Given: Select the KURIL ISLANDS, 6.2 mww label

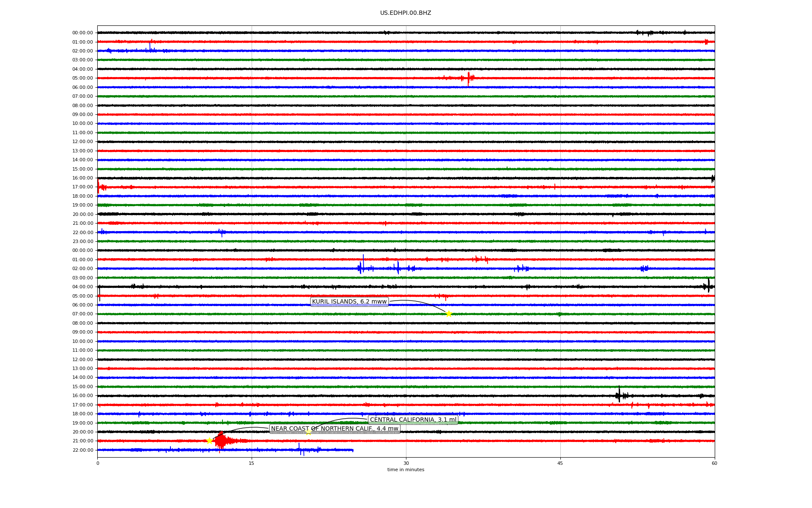Looking at the screenshot, I should [x=349, y=302].
